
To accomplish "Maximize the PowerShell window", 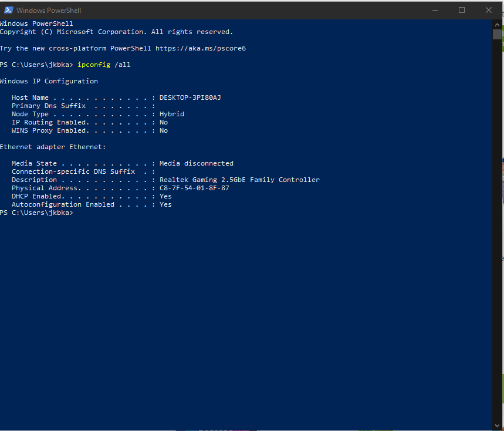I will click(462, 10).
